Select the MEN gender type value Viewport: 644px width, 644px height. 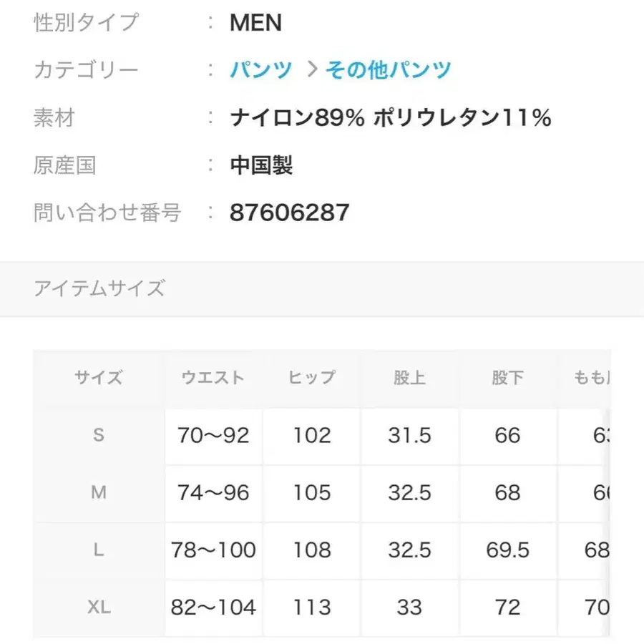tap(255, 24)
